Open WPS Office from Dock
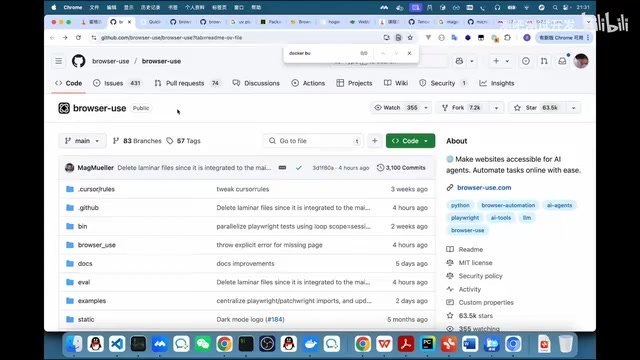This screenshot has width=640, height=360. pos(384,344)
